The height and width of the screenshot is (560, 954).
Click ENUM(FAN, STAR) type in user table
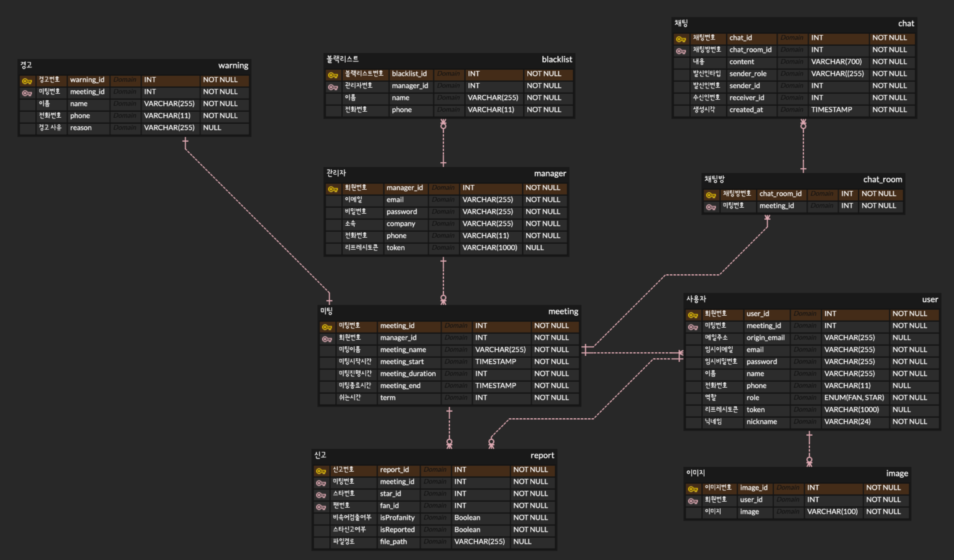[x=854, y=398]
